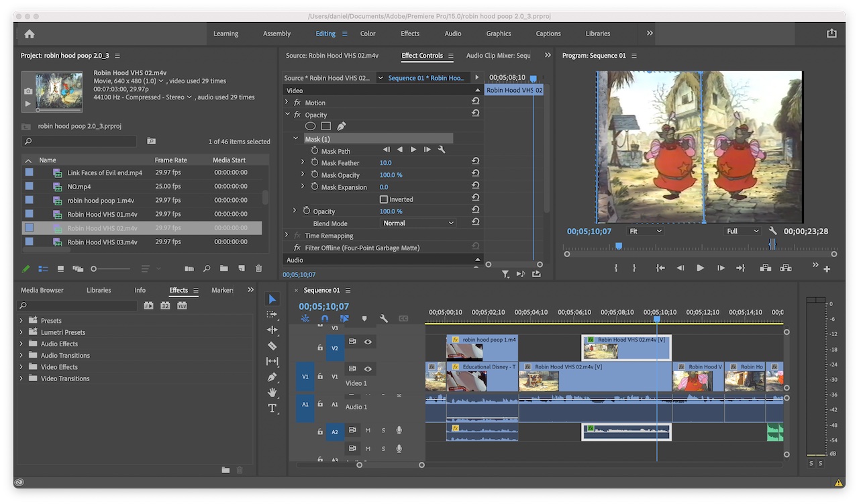
Task: Click the Home icon at top left
Action: click(x=30, y=34)
